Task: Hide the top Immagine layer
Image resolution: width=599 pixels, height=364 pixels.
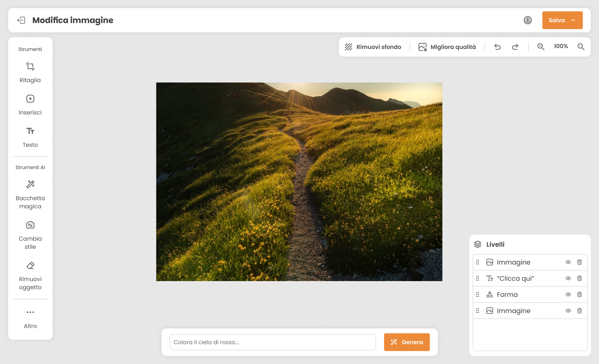Action: (x=568, y=262)
